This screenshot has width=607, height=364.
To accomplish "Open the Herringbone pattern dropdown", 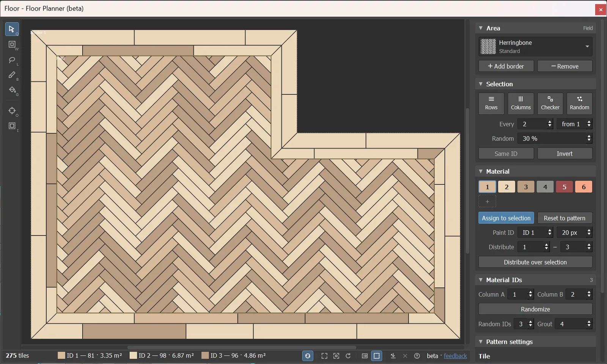I will point(535,47).
